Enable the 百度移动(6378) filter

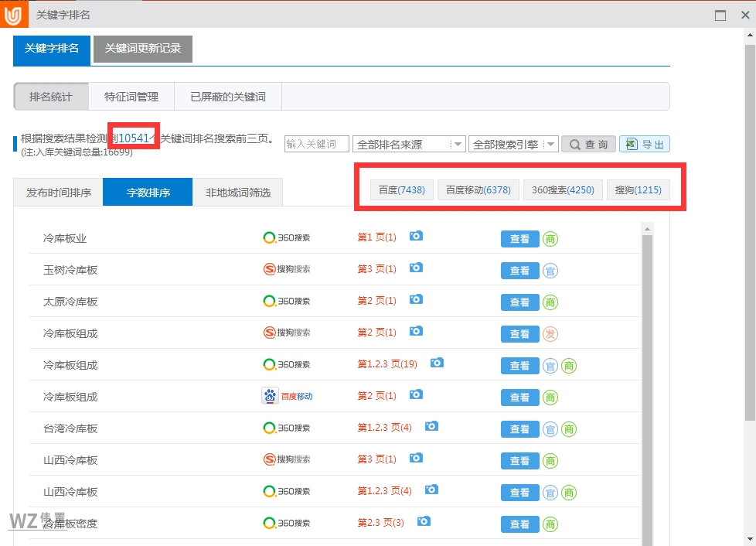(x=478, y=189)
